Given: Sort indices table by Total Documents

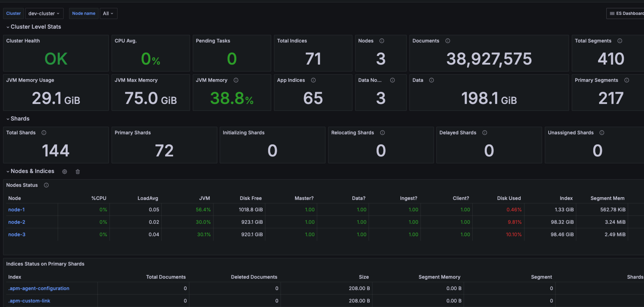Looking at the screenshot, I should [x=166, y=277].
